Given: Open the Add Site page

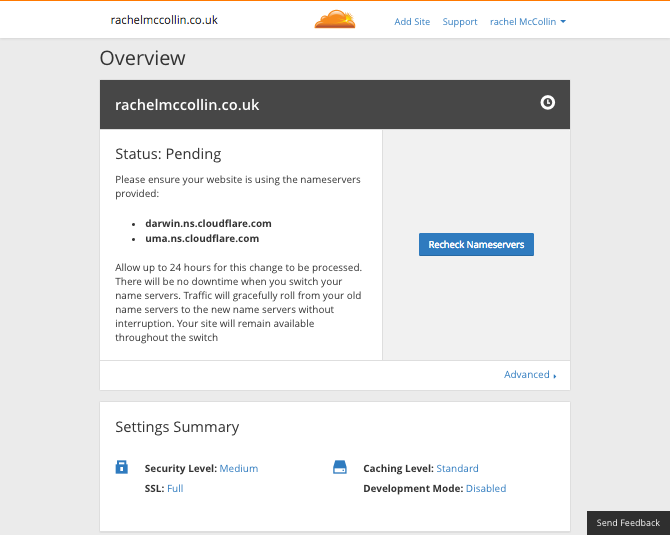Looking at the screenshot, I should (412, 22).
